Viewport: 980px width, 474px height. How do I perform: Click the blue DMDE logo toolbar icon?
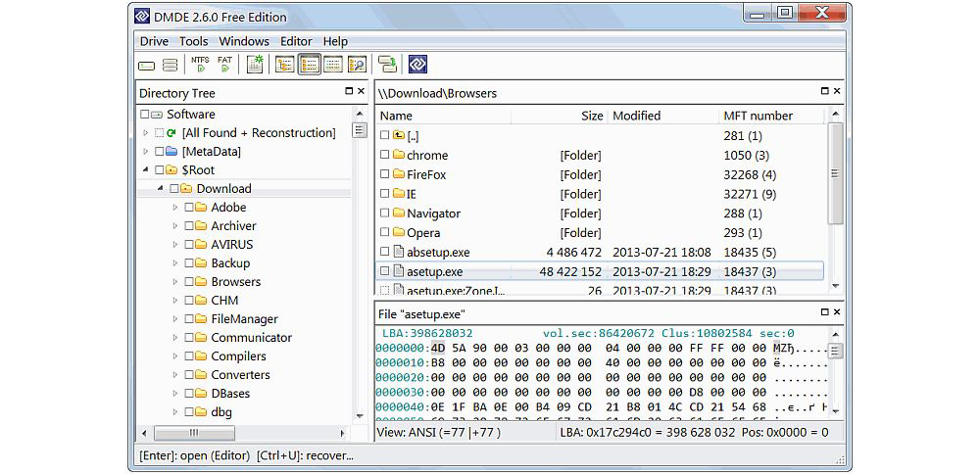(417, 65)
